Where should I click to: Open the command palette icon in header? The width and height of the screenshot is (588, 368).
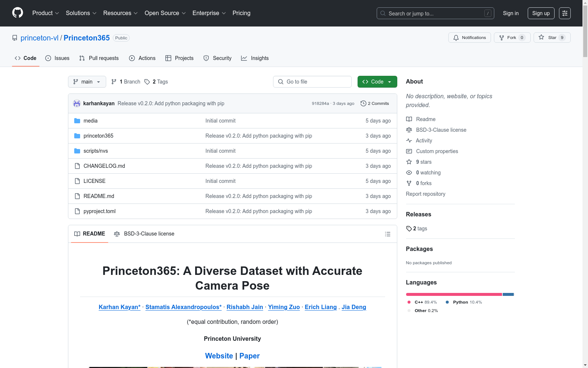pyautogui.click(x=565, y=13)
